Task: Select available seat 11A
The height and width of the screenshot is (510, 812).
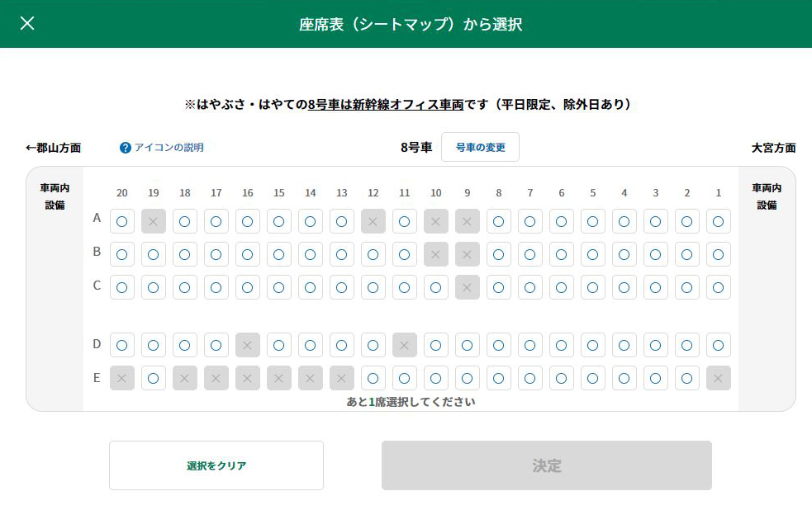Action: pos(405,221)
